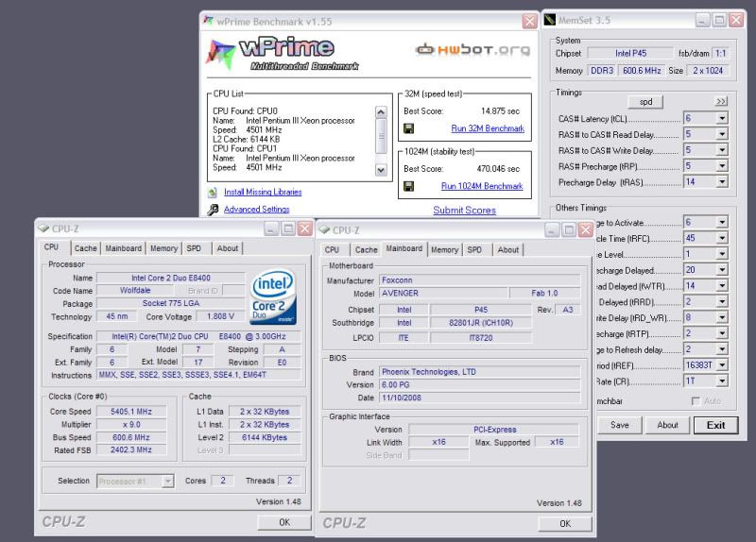Open Precharge Delay (tRAS) dropdown
This screenshot has height=542, width=756.
[722, 181]
